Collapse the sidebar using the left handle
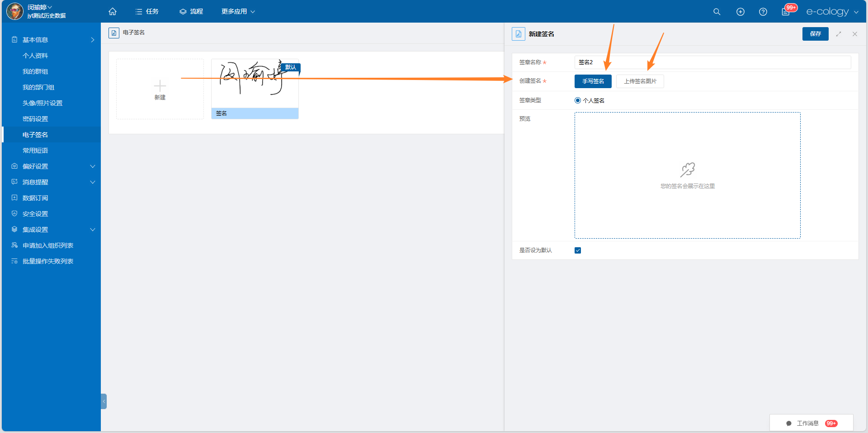The width and height of the screenshot is (868, 433). click(104, 401)
